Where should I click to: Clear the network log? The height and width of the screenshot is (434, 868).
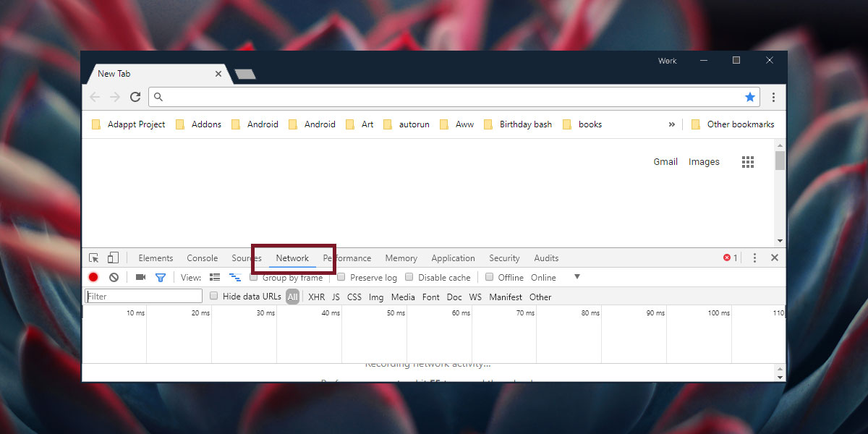click(114, 277)
